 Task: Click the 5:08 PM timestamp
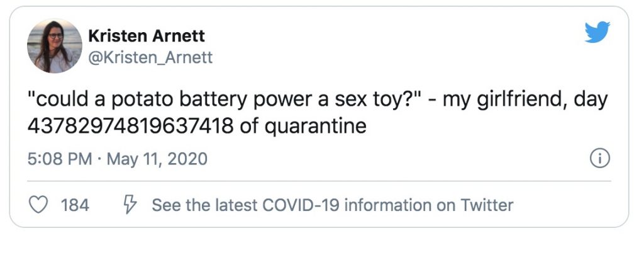click(x=60, y=159)
